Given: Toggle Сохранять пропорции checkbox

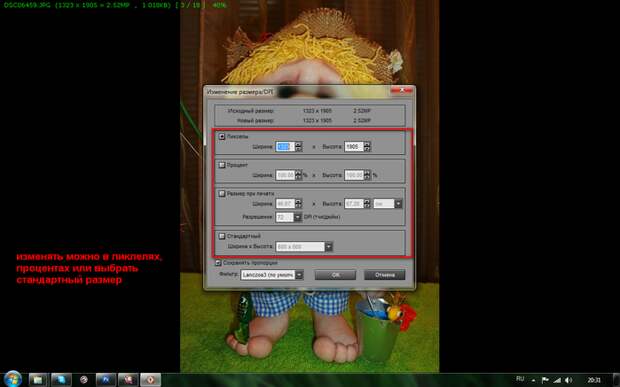Looking at the screenshot, I should click(x=218, y=262).
